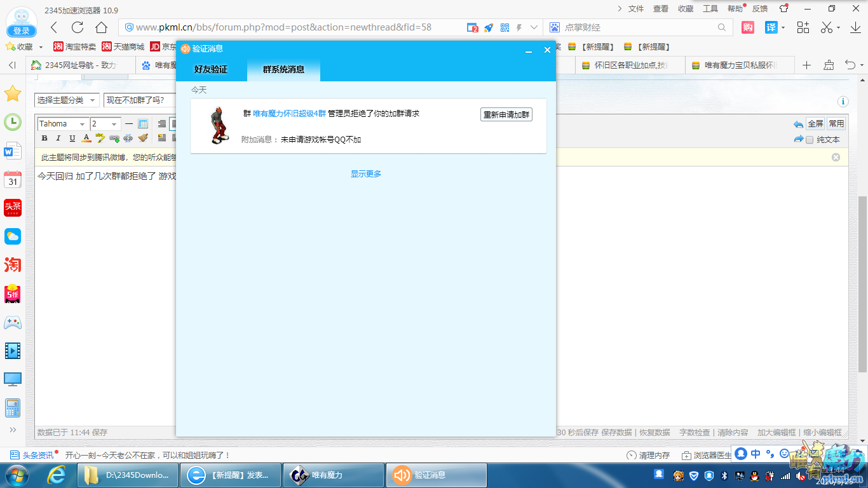The height and width of the screenshot is (488, 868).
Task: Open the font size dropdown showing 2
Action: point(105,124)
